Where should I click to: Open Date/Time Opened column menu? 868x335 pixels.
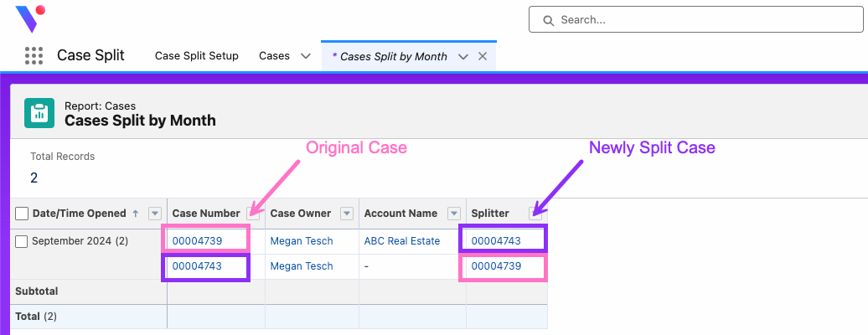[154, 214]
